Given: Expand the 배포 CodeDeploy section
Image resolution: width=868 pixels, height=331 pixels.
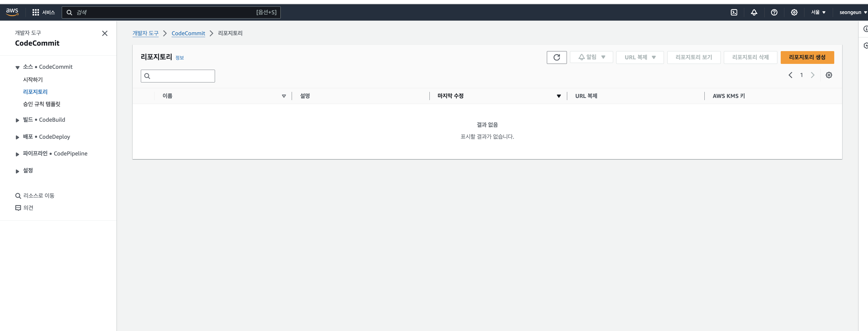Looking at the screenshot, I should [17, 137].
